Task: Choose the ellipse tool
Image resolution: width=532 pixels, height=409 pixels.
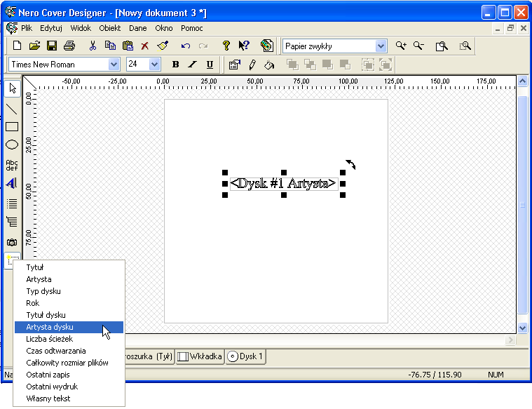Action: point(12,145)
